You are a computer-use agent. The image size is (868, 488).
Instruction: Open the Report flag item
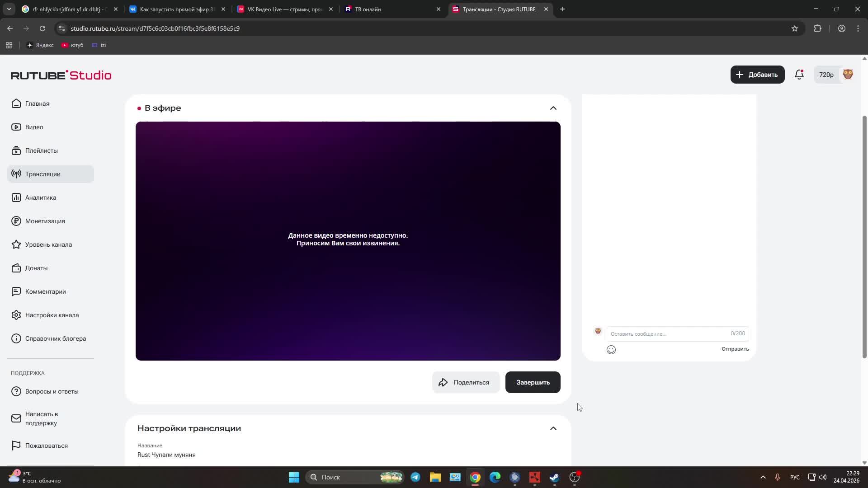click(x=46, y=446)
